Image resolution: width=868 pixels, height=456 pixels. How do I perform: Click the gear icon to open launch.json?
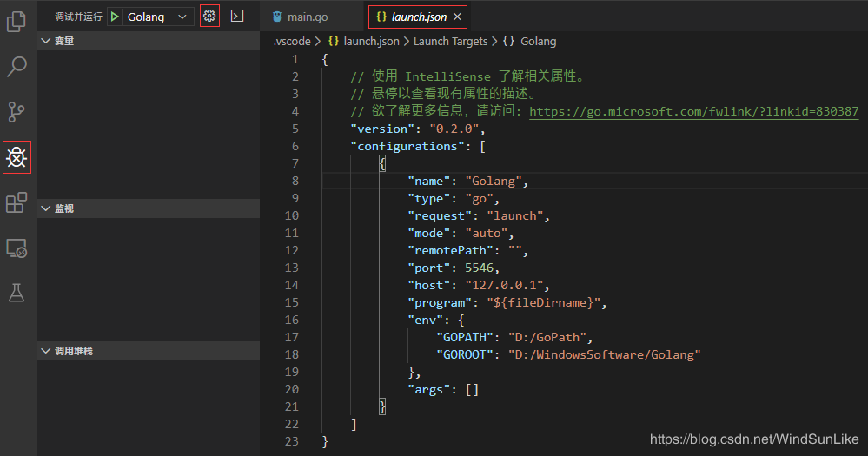209,16
